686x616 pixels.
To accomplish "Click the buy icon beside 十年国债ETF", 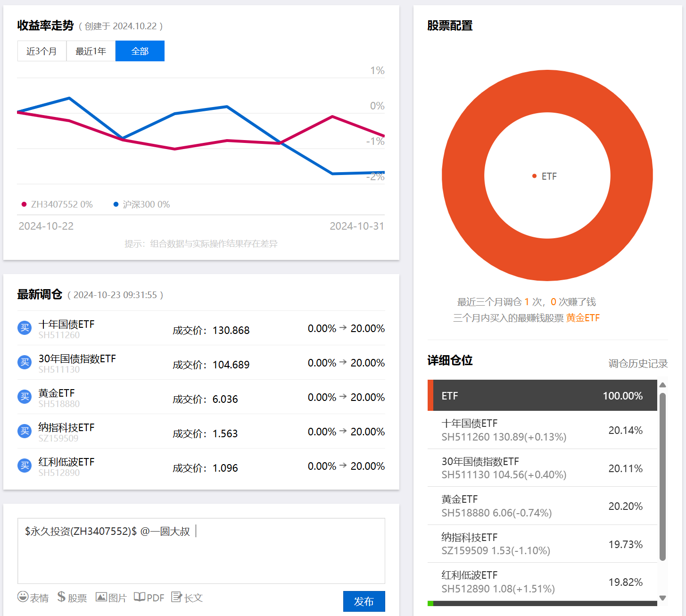I will click(25, 328).
